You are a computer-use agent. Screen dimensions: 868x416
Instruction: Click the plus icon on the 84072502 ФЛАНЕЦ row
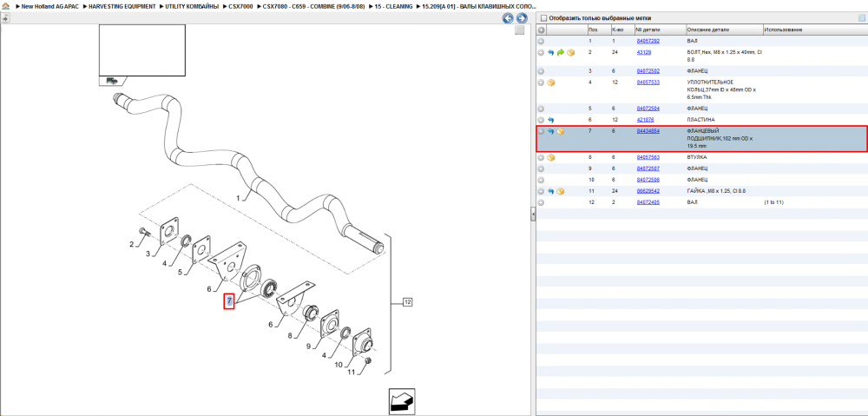click(542, 71)
